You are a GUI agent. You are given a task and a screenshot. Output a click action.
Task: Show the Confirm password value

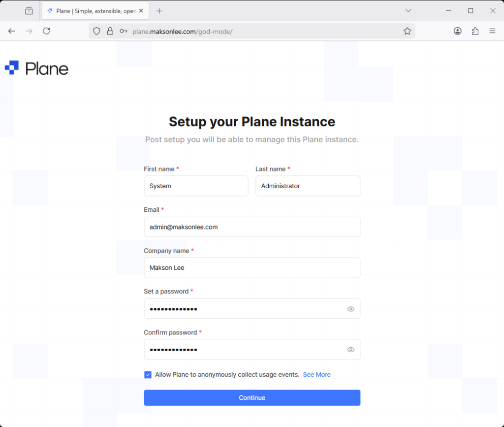[x=350, y=350]
